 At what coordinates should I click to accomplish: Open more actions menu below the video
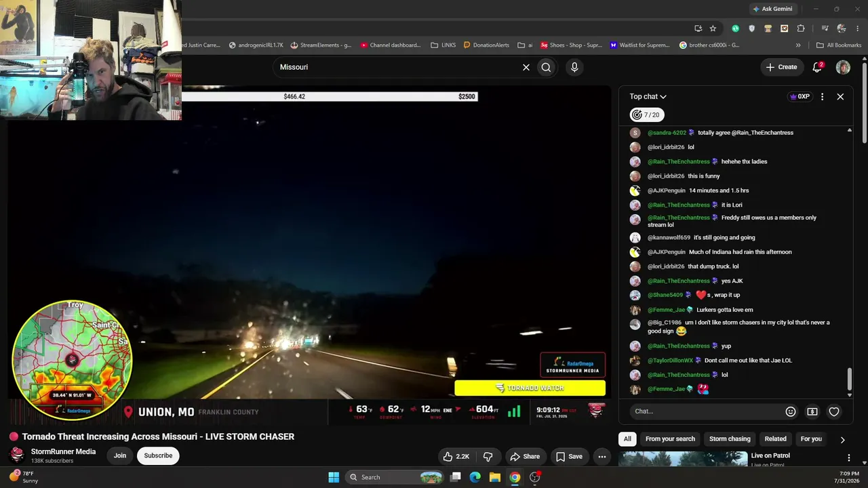point(601,457)
